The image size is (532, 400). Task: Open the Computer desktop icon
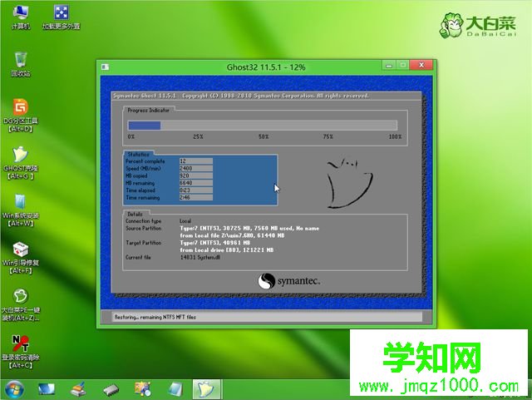(21, 17)
